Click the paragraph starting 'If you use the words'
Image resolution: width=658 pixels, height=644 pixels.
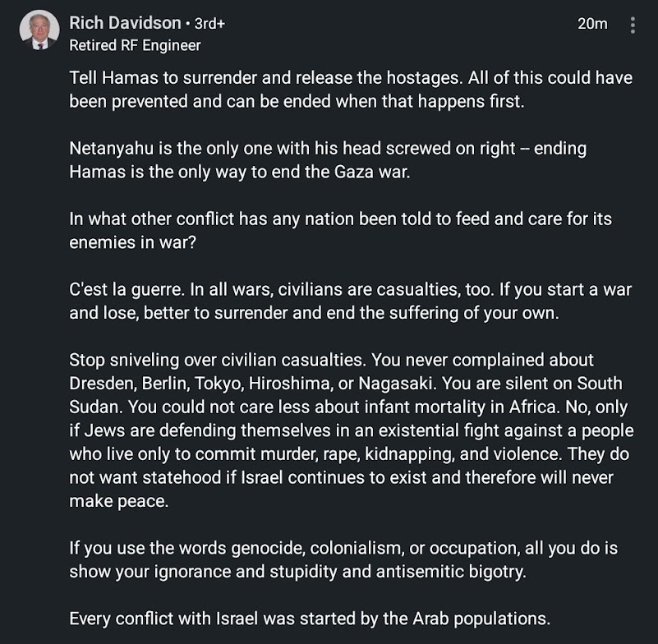click(x=343, y=559)
